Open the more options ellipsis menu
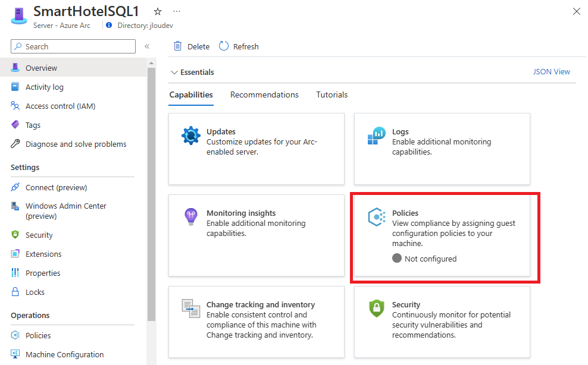The image size is (588, 365). [177, 12]
